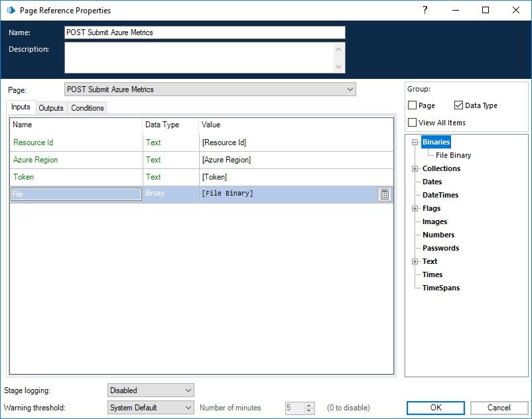Enable the Page group checkbox
Screen dimensions: 532x419
[413, 105]
